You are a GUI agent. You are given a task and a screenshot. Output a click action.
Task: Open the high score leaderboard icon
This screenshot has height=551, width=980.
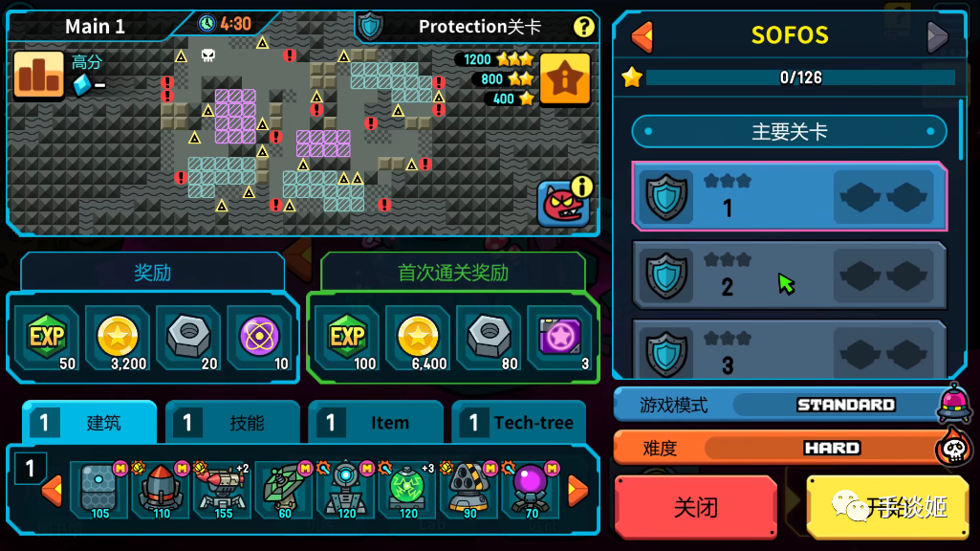(x=39, y=75)
